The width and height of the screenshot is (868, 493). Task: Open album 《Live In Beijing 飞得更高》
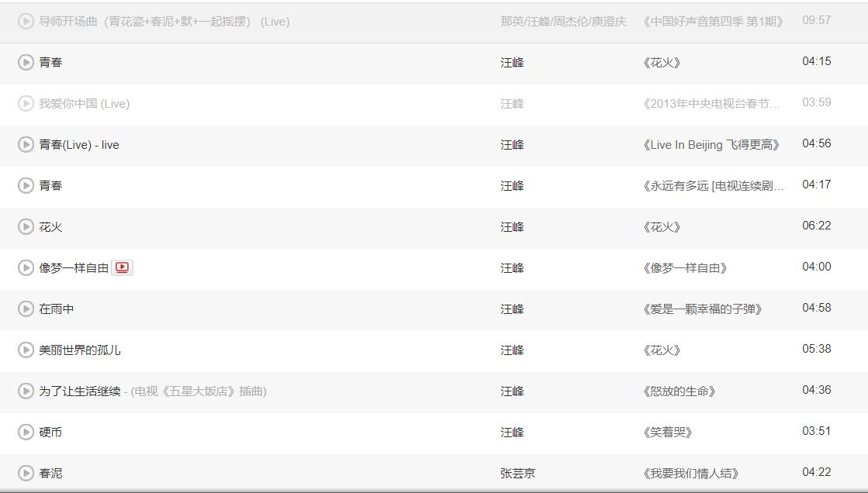coord(711,145)
